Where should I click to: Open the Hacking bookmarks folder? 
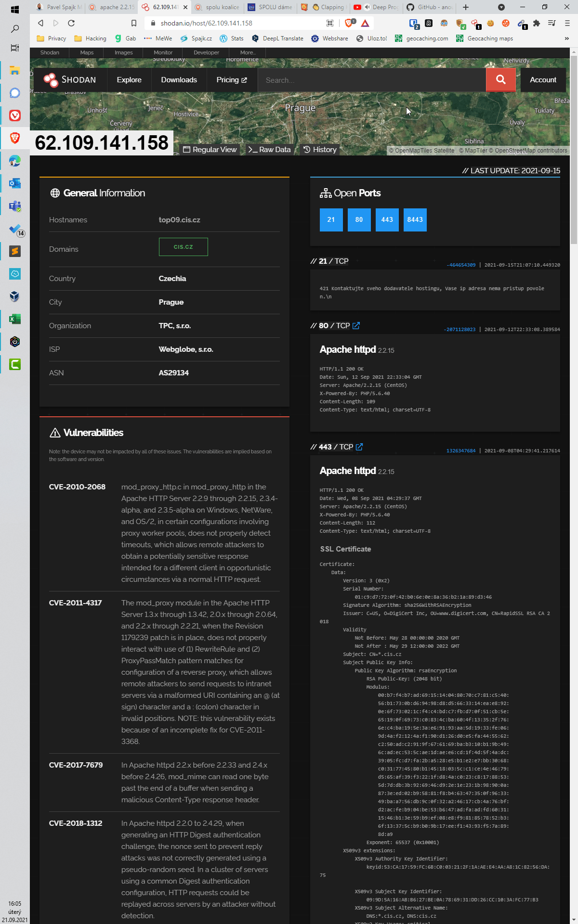click(x=91, y=38)
